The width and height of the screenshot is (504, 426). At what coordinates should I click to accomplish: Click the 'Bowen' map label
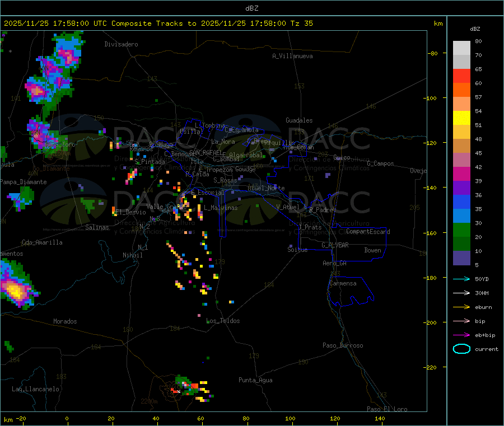click(372, 250)
